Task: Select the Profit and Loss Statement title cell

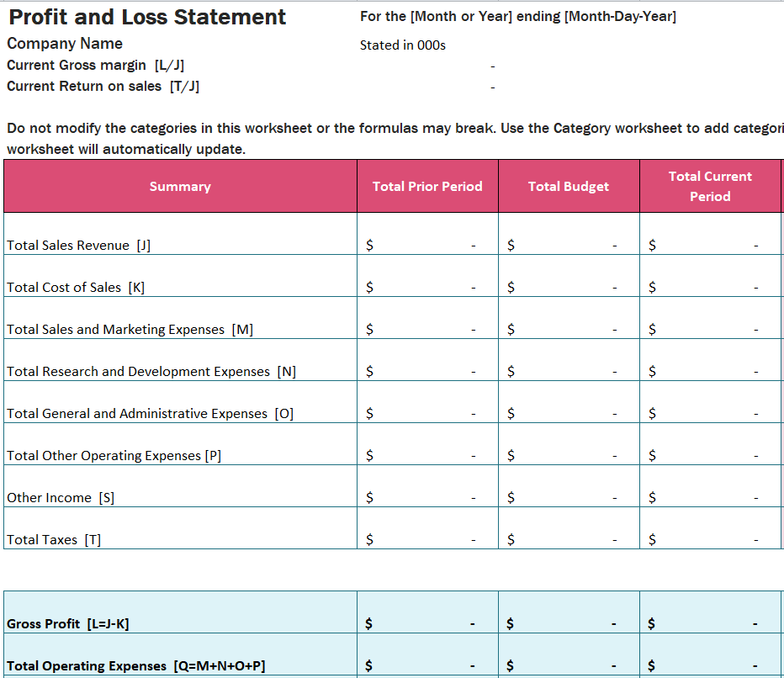Action: 147,17
